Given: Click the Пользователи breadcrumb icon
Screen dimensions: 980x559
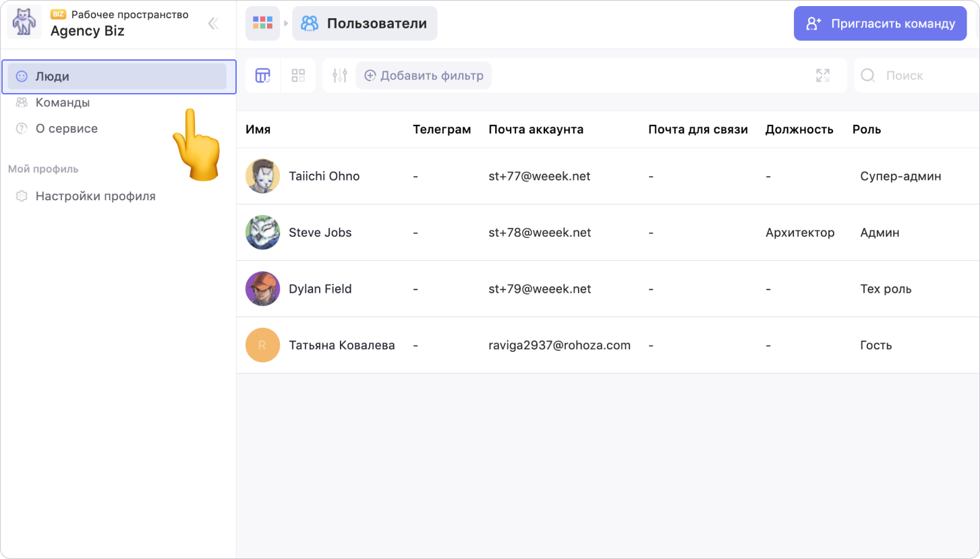Looking at the screenshot, I should pyautogui.click(x=310, y=24).
